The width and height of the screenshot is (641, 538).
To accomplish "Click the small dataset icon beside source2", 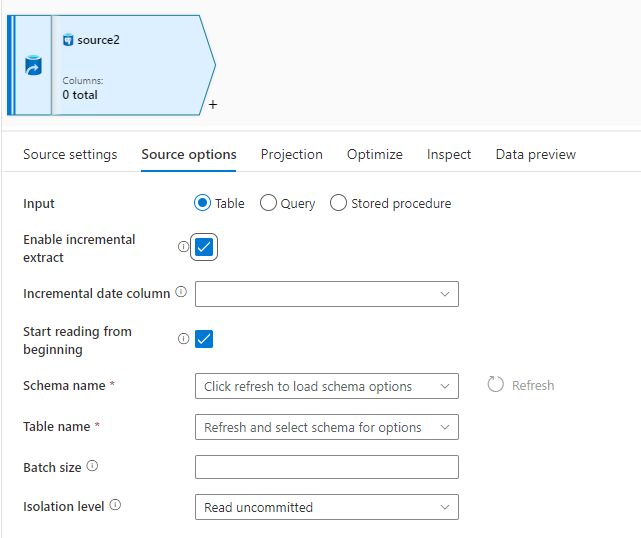I will click(x=68, y=40).
